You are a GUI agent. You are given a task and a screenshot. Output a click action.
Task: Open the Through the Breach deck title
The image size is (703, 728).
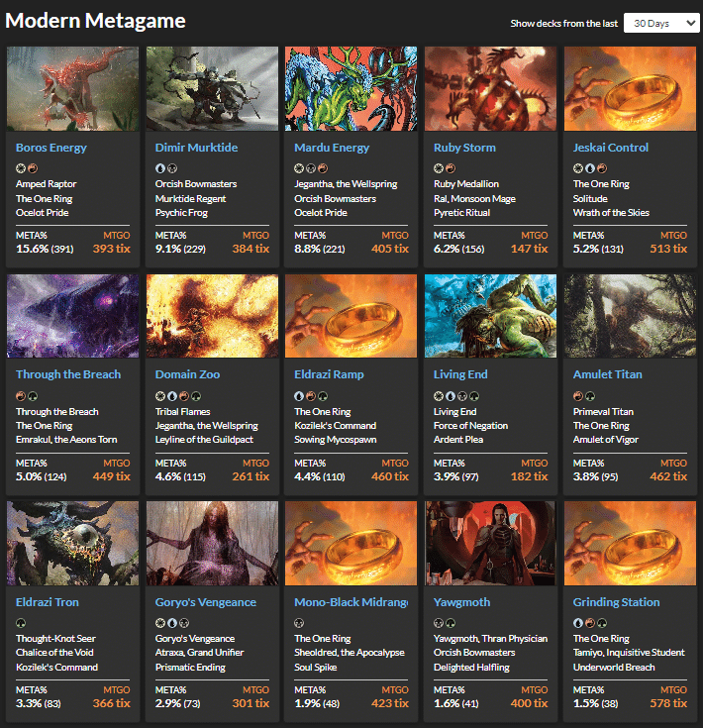click(x=68, y=374)
